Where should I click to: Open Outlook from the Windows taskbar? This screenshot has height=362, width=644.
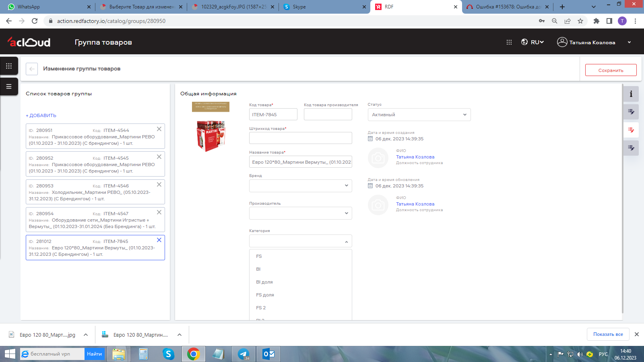click(x=268, y=354)
